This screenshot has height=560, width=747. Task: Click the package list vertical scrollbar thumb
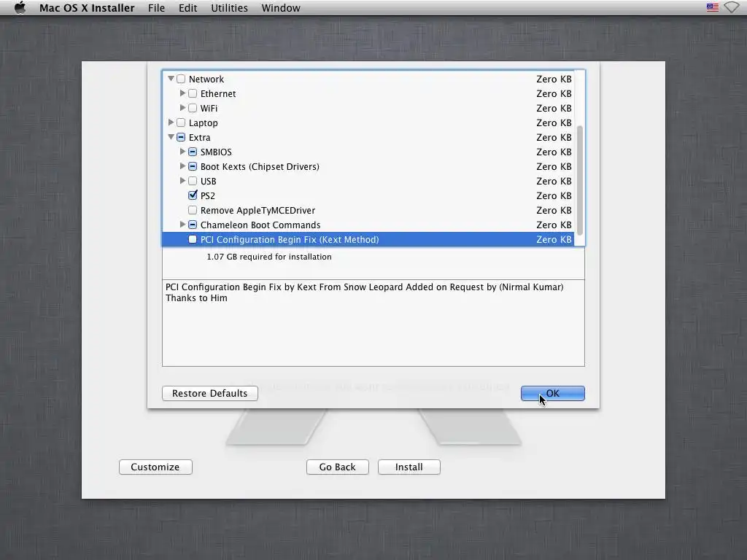(580, 181)
